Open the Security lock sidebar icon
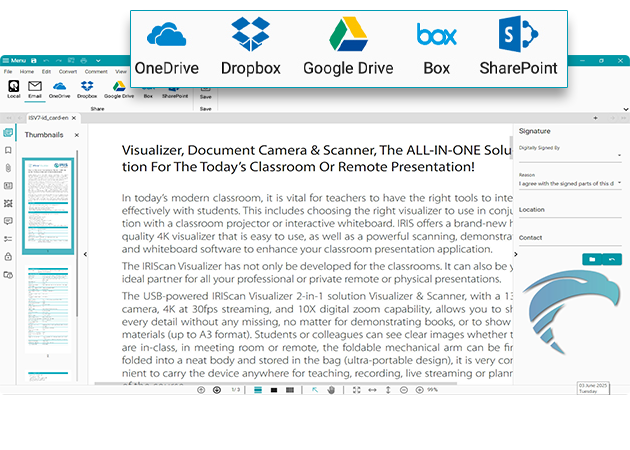The image size is (630, 450). point(8,256)
